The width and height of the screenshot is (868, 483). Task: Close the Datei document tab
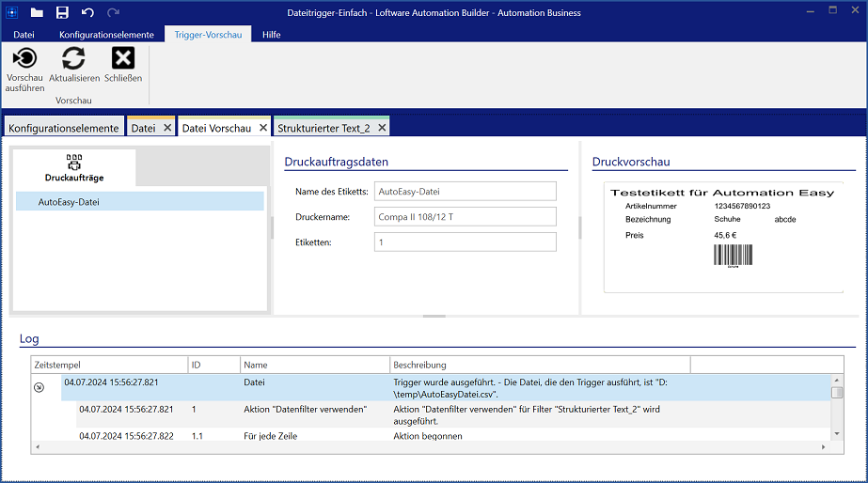(x=167, y=128)
